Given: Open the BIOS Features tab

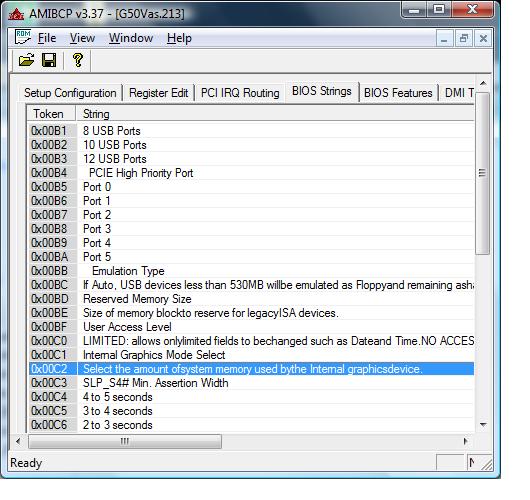Looking at the screenshot, I should click(x=398, y=93).
